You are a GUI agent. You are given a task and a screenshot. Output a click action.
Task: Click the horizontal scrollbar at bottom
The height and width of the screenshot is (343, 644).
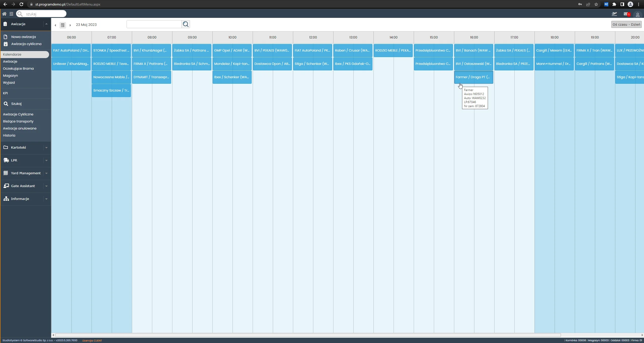coord(308,335)
